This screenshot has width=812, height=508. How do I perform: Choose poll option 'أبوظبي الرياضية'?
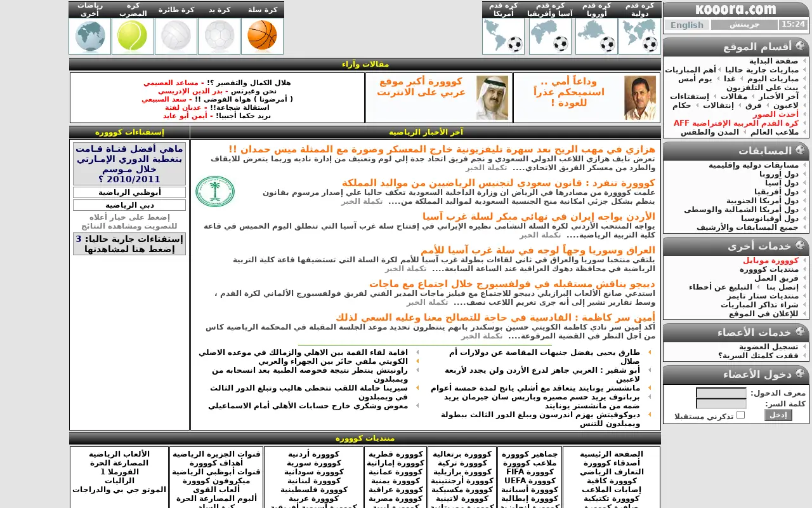(129, 192)
